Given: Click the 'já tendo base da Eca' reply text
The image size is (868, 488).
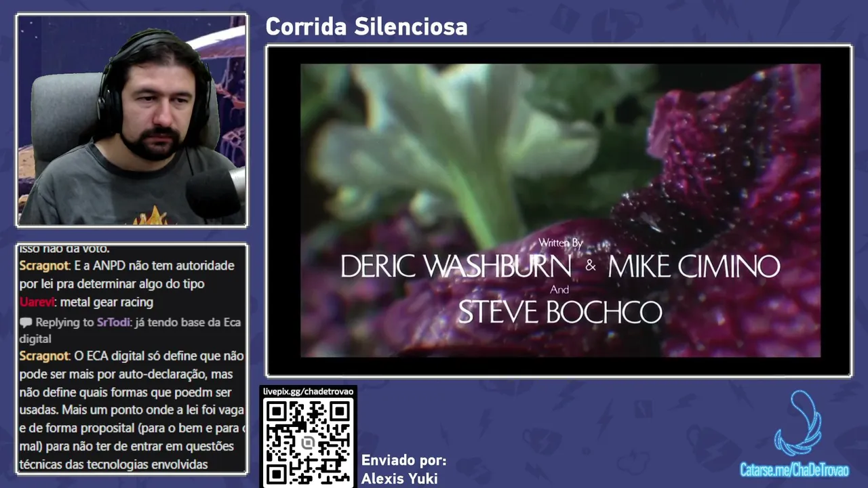Looking at the screenshot, I should (x=189, y=323).
